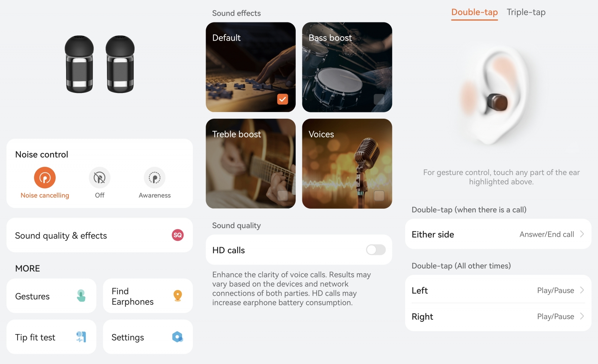Select the Double-tap tab

click(474, 12)
